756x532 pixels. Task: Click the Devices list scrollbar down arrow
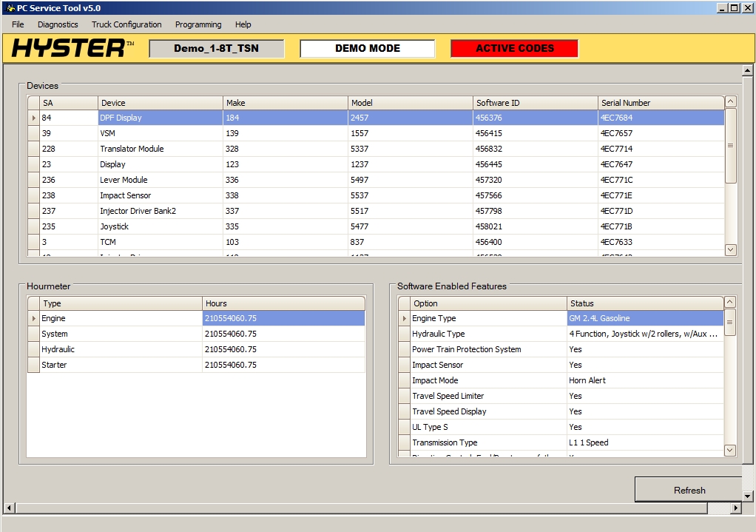pyautogui.click(x=730, y=249)
